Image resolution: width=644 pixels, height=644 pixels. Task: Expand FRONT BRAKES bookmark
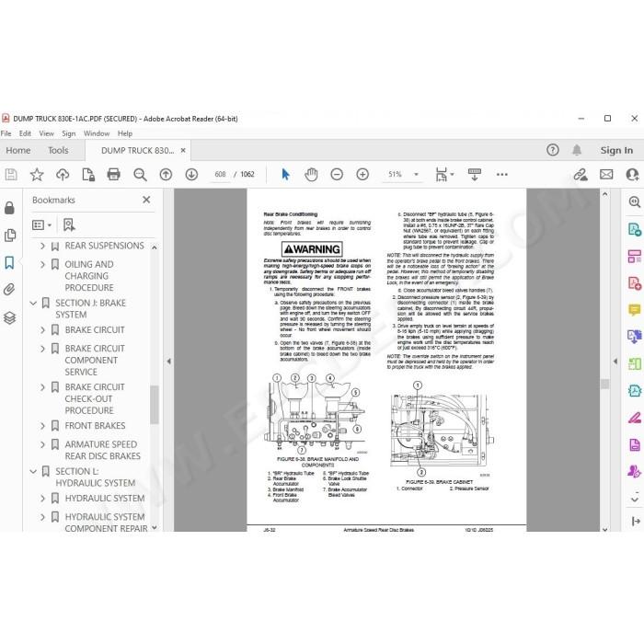(x=42, y=426)
